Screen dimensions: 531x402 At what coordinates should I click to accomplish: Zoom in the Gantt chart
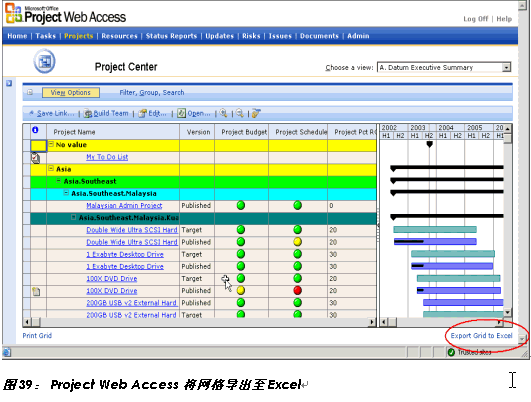pos(223,113)
